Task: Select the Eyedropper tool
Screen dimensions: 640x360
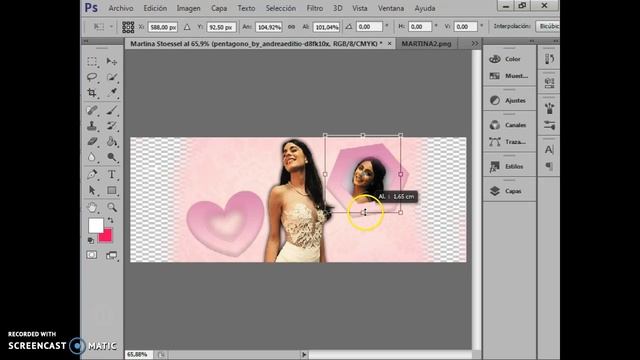Action: (111, 93)
